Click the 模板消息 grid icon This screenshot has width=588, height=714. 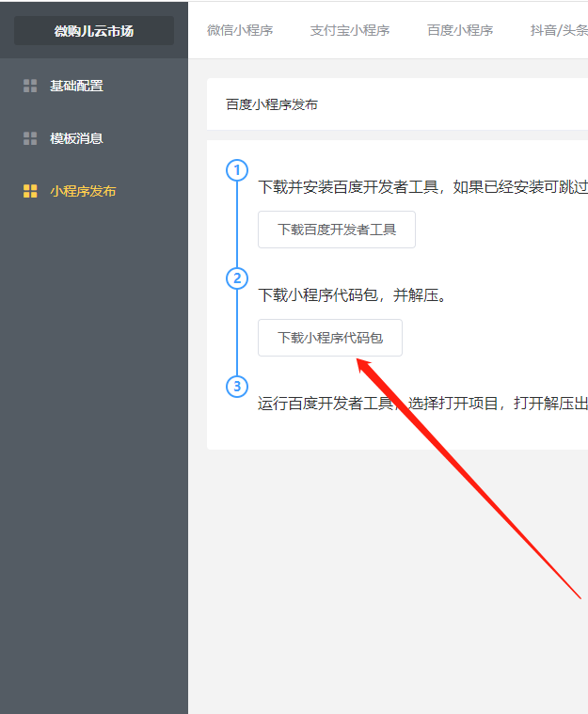[30, 138]
